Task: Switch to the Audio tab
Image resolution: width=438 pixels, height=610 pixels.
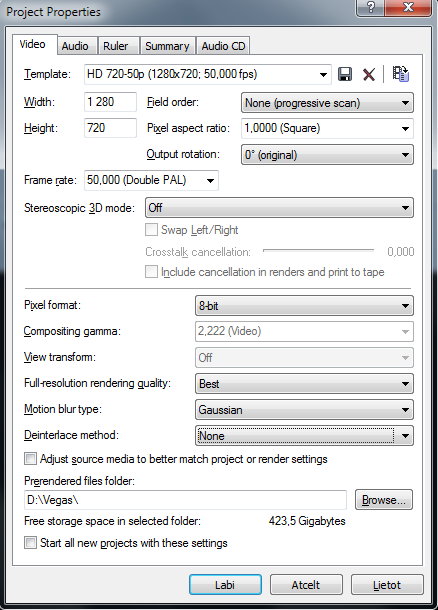Action: 75,46
